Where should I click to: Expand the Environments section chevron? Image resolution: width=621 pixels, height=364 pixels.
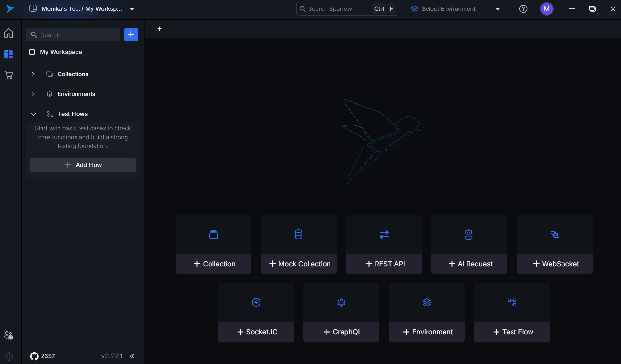tap(33, 94)
